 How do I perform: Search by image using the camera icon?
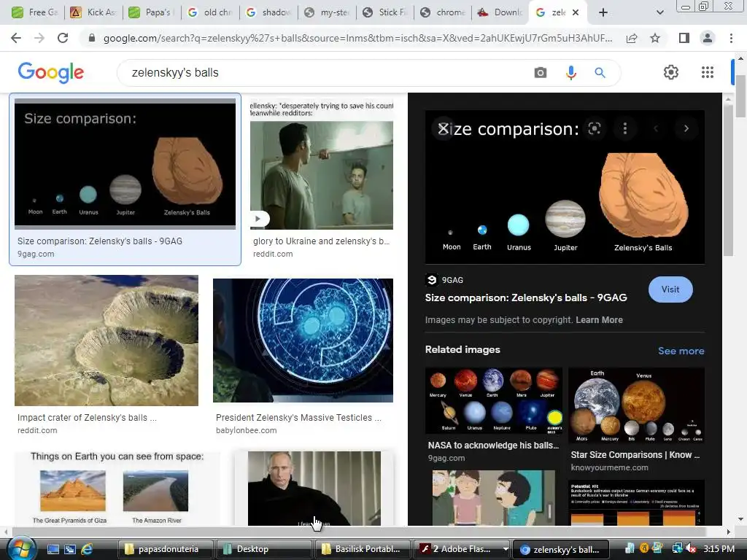coord(541,72)
